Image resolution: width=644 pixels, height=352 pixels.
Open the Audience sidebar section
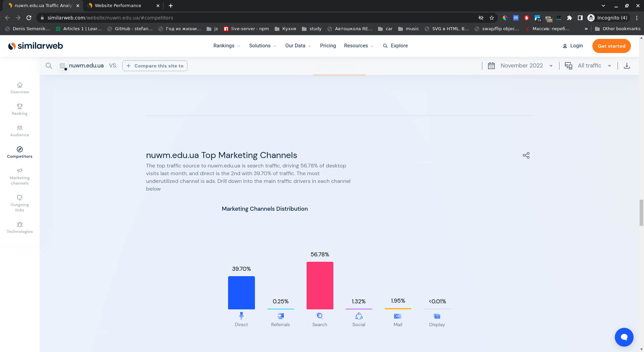point(19,131)
